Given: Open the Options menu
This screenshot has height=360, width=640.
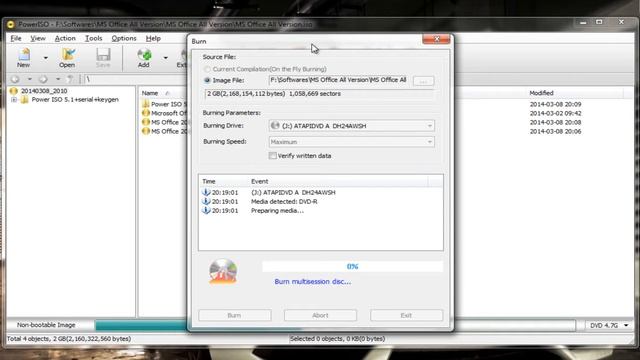Looking at the screenshot, I should pos(124,38).
